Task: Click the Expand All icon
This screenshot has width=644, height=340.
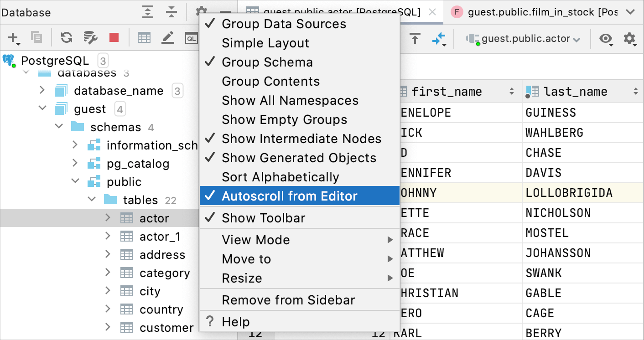Action: [148, 12]
